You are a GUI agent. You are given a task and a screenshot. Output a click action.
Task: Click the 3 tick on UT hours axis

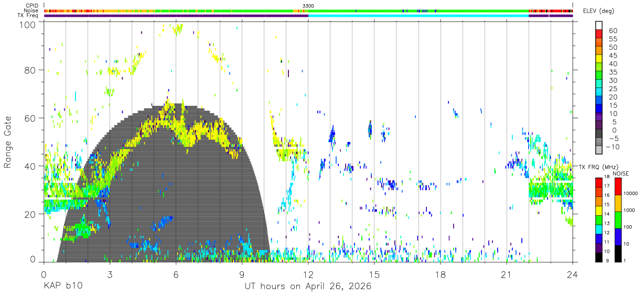click(110, 274)
